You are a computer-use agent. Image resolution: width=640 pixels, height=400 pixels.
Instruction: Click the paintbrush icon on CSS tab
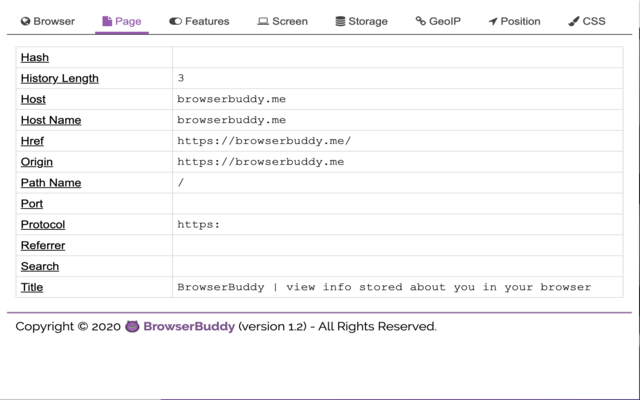pos(574,21)
